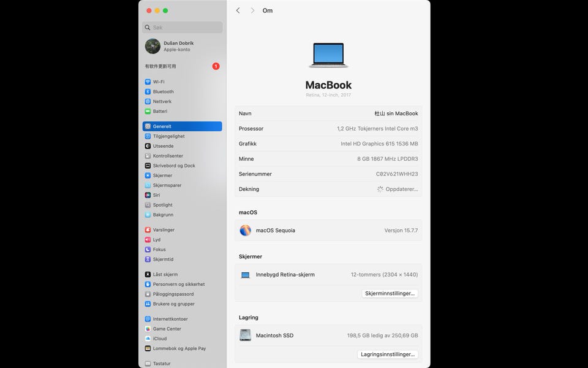Go forward with the right chevron

(x=252, y=10)
